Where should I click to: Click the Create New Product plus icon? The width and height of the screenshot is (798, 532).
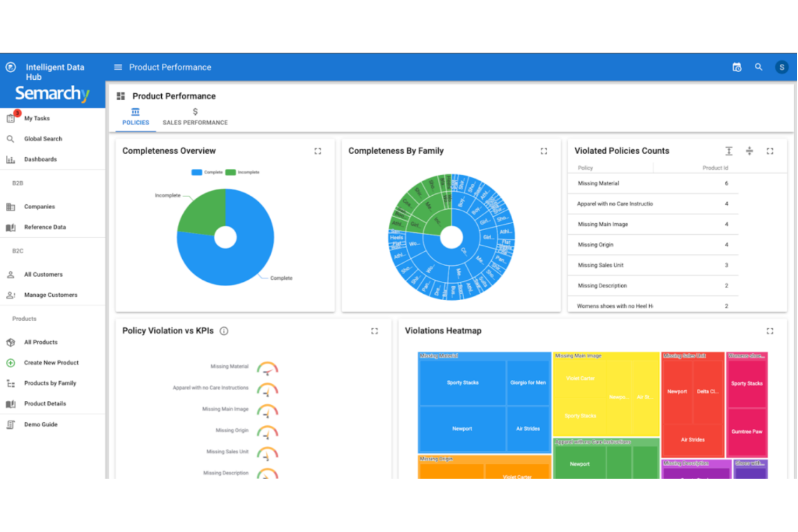coord(10,363)
